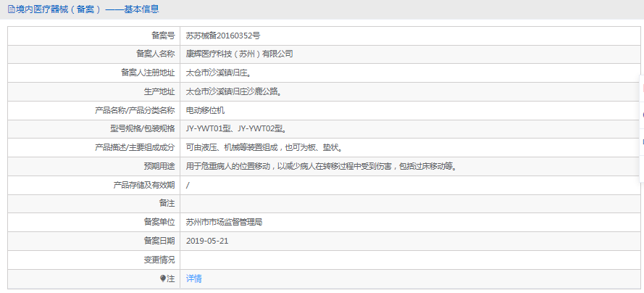
Task: Click the filing date 2019-05-21
Action: coord(207,241)
